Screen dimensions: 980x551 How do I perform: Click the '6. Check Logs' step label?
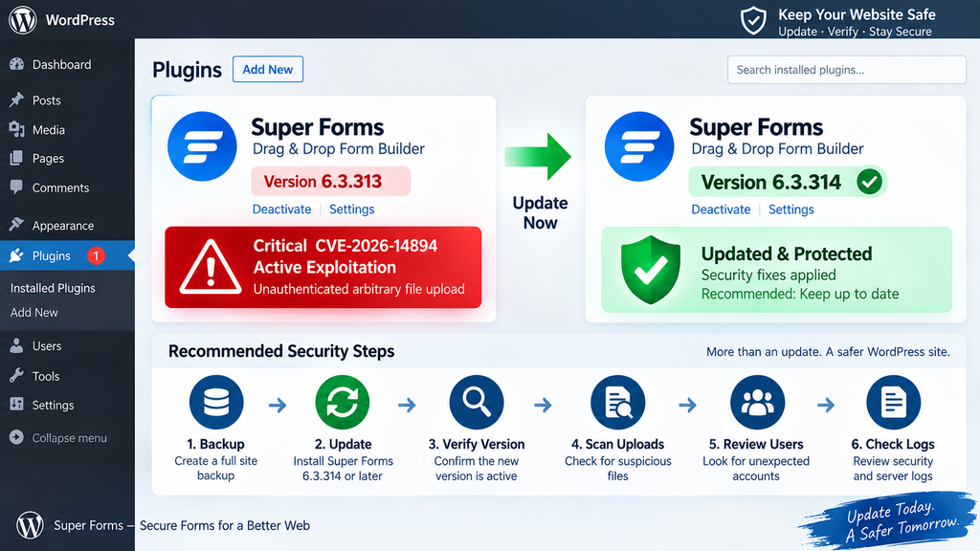(x=893, y=444)
